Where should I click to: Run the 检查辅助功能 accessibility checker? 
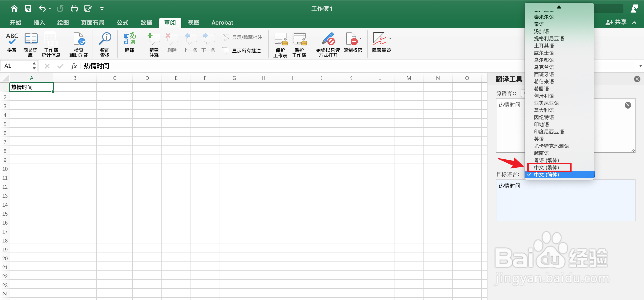tap(78, 43)
